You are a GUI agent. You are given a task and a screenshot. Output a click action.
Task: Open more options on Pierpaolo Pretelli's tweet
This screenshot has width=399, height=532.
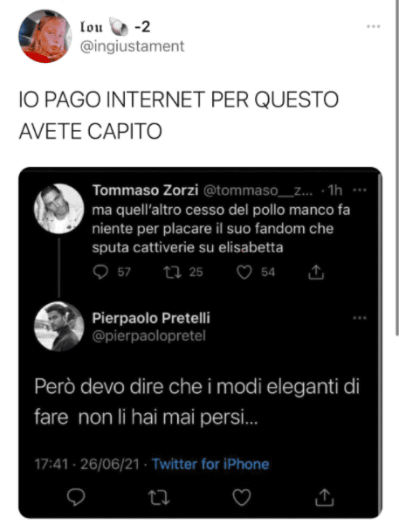[x=360, y=318]
